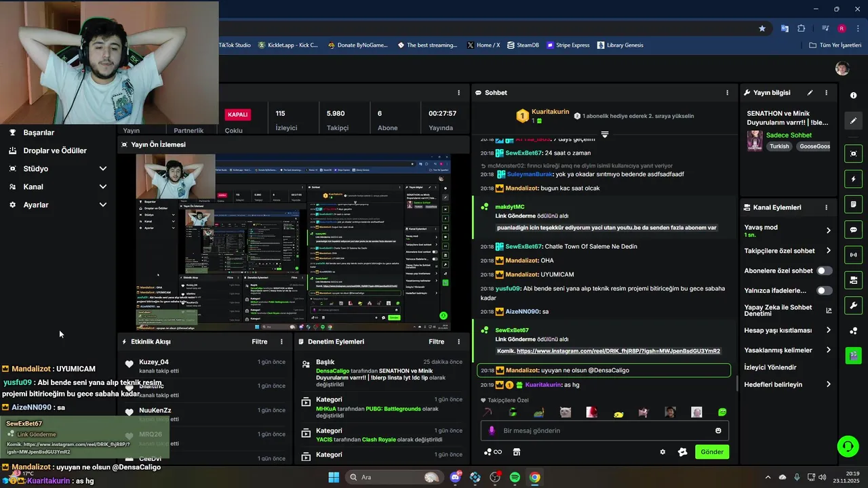Open Filtre in Etkinlik Akışı panel
Viewport: 868px width, 488px height.
260,342
